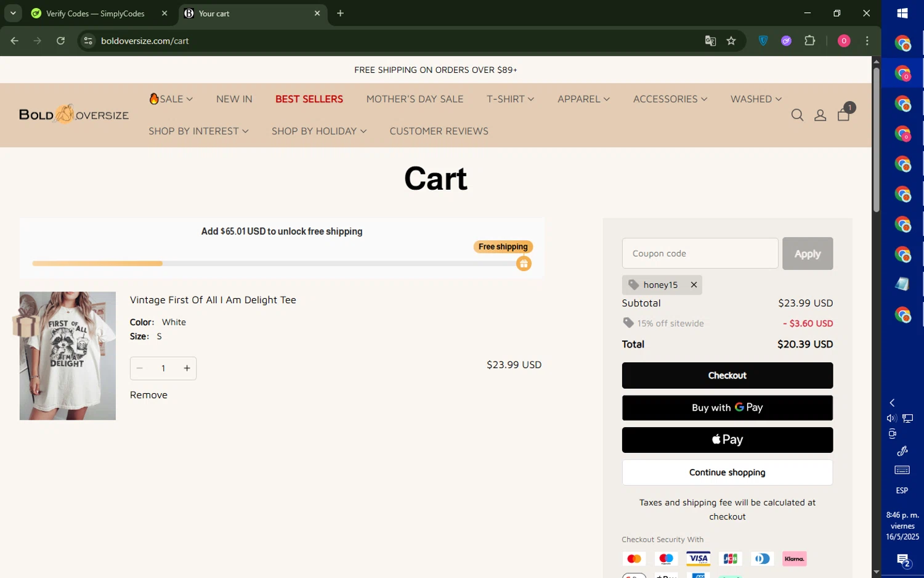The height and width of the screenshot is (578, 924).
Task: Click the Apply coupon button
Action: (808, 253)
